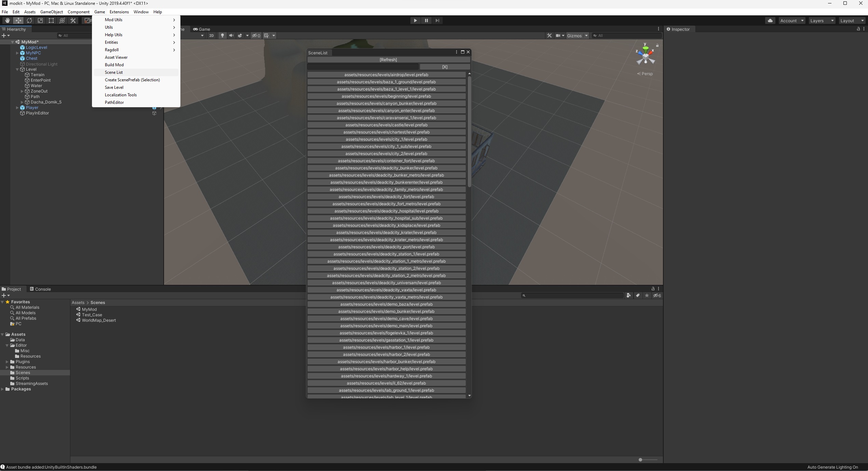Click the Pause button
Image resolution: width=868 pixels, height=471 pixels.
[426, 20]
